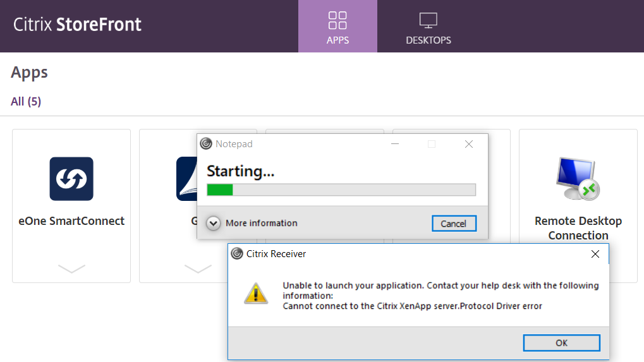Minimize the Notepad starting dialog
644x362 pixels.
click(x=395, y=144)
